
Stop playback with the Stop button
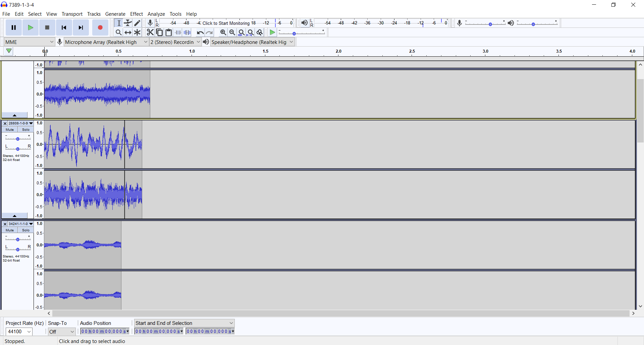point(47,27)
